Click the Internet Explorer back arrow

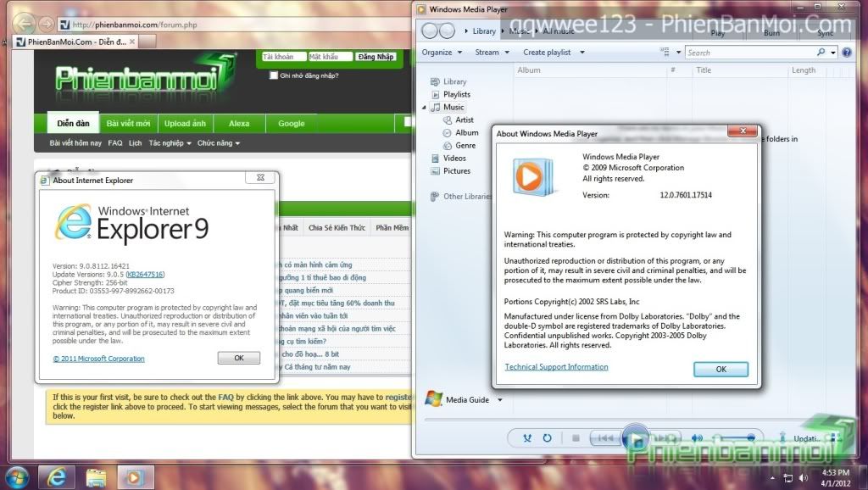pyautogui.click(x=23, y=24)
